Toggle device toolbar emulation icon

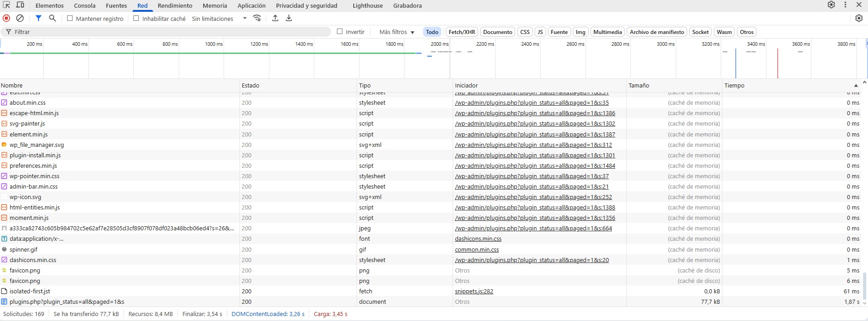click(x=20, y=5)
